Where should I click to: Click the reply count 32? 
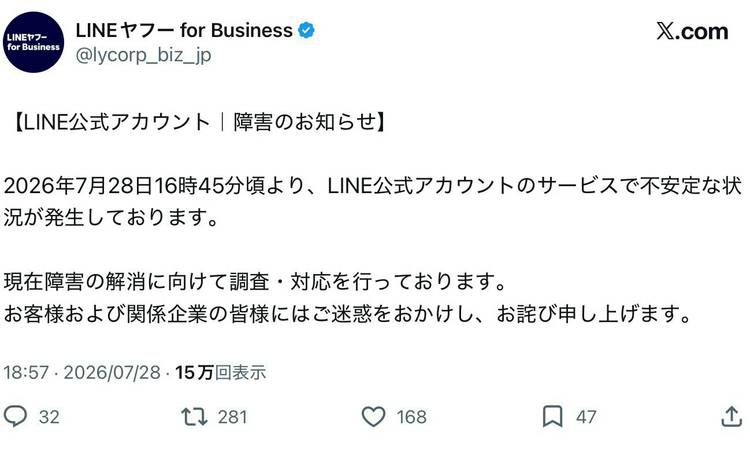click(x=49, y=417)
